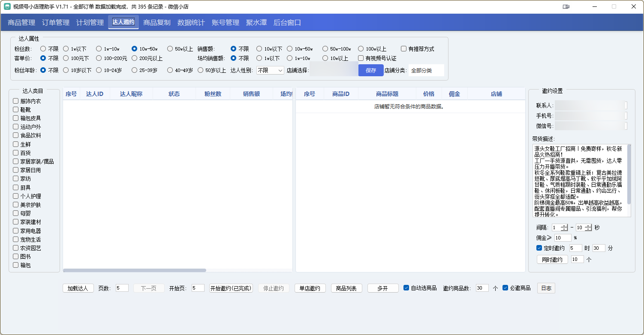Check the 鞋靴 category
The image size is (644, 335).
16,110
